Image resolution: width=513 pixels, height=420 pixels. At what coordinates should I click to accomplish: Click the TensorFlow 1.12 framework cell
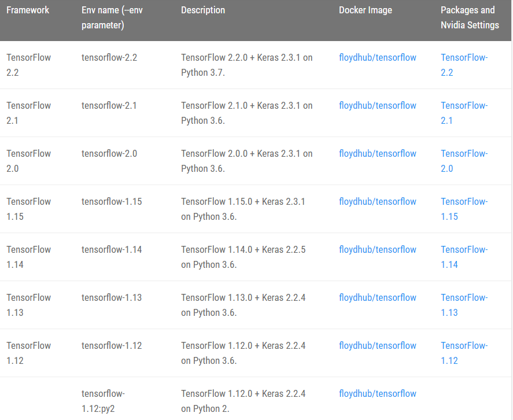[29, 353]
